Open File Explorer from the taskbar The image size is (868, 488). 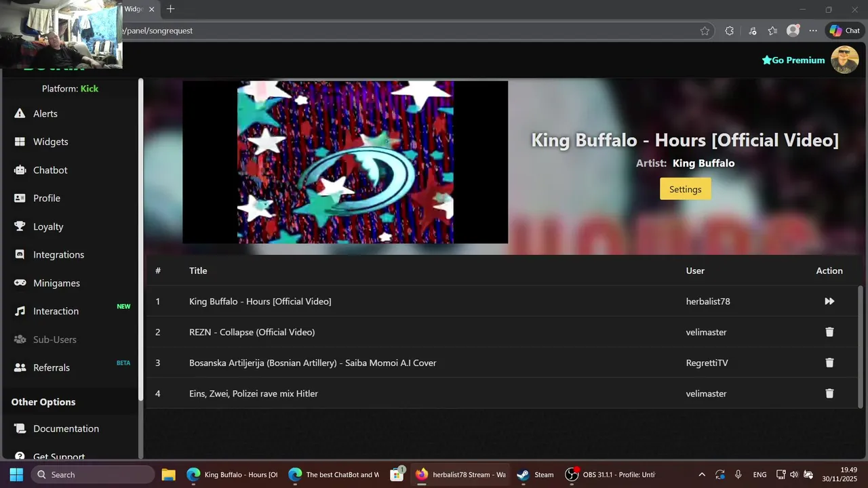168,474
